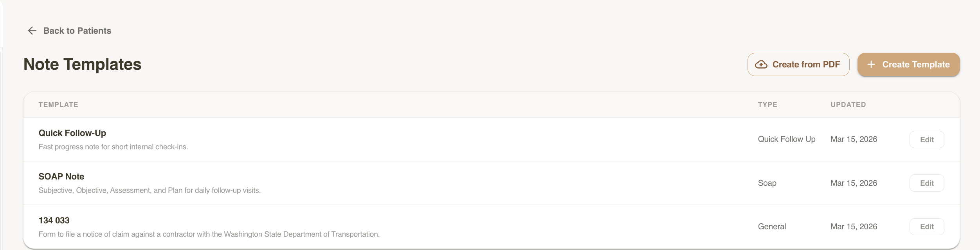Edit the SOAP Note template
Viewport: 980px width, 250px height.
pyautogui.click(x=926, y=183)
